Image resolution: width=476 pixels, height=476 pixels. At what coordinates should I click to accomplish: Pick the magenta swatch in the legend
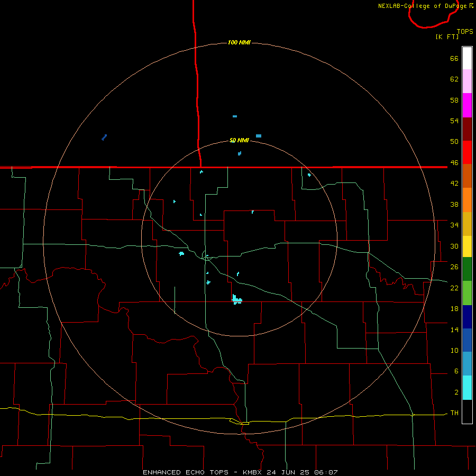tap(467, 105)
